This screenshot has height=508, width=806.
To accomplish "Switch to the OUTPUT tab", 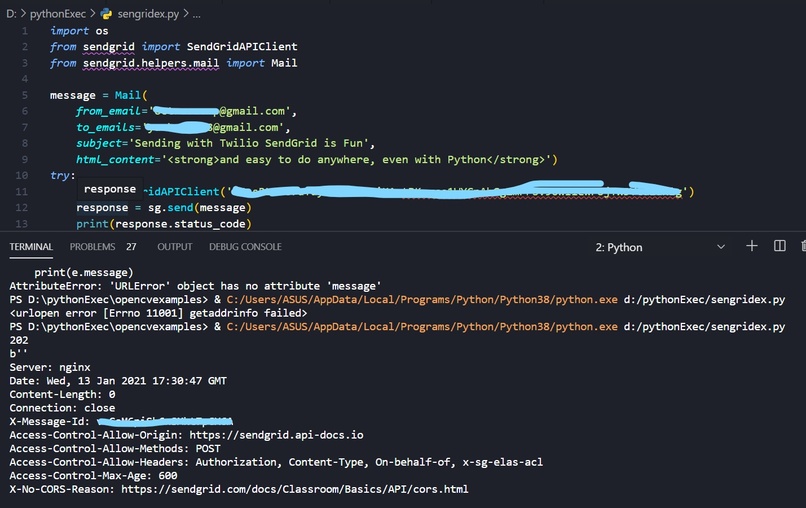I will click(x=175, y=247).
